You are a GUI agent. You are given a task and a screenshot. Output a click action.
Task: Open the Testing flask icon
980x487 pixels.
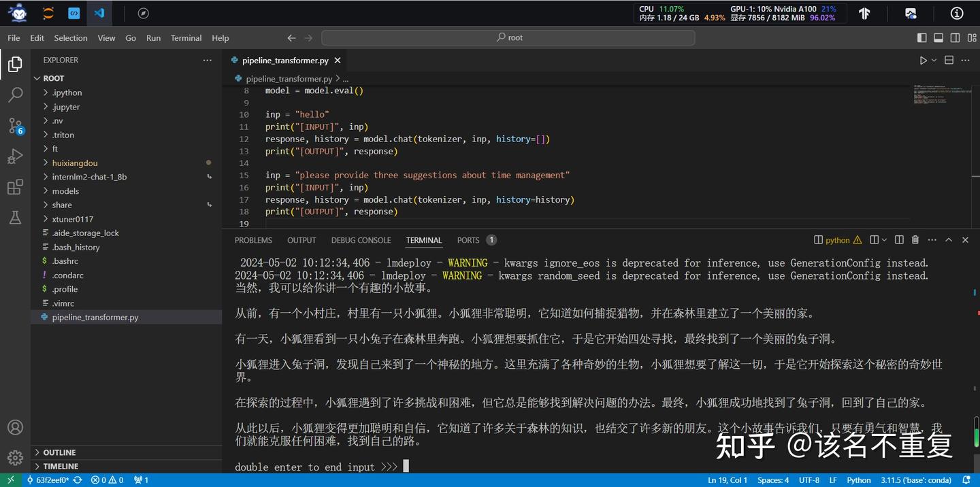click(15, 217)
